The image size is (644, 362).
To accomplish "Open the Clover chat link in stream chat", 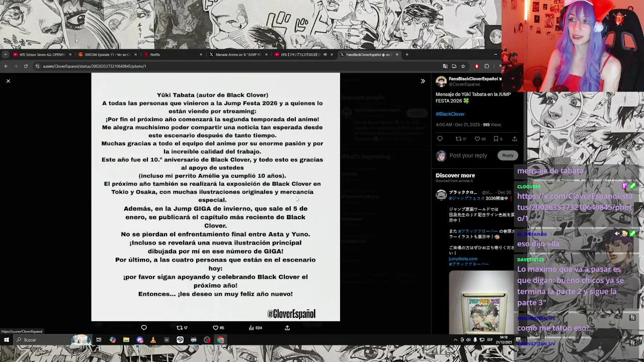I will (x=575, y=207).
